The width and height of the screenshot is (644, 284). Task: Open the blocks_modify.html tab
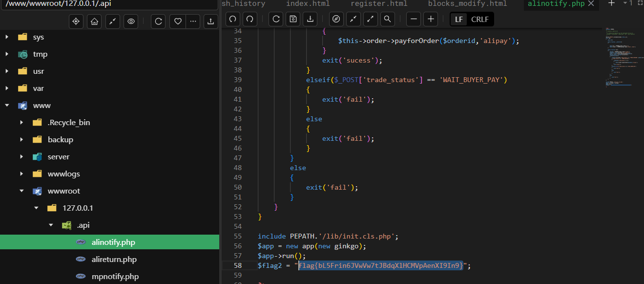(467, 4)
